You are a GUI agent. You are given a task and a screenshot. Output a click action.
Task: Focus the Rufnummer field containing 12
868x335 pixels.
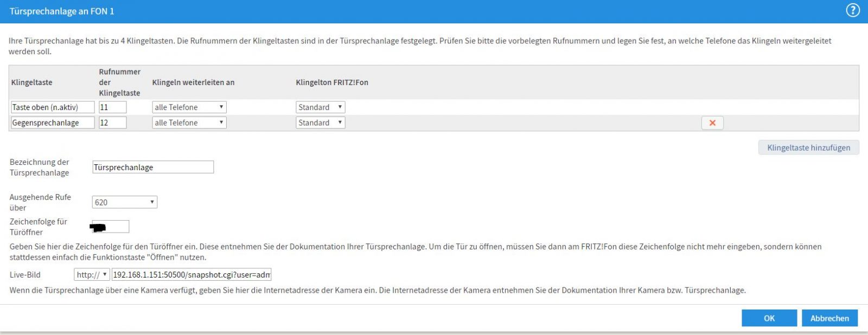(113, 123)
